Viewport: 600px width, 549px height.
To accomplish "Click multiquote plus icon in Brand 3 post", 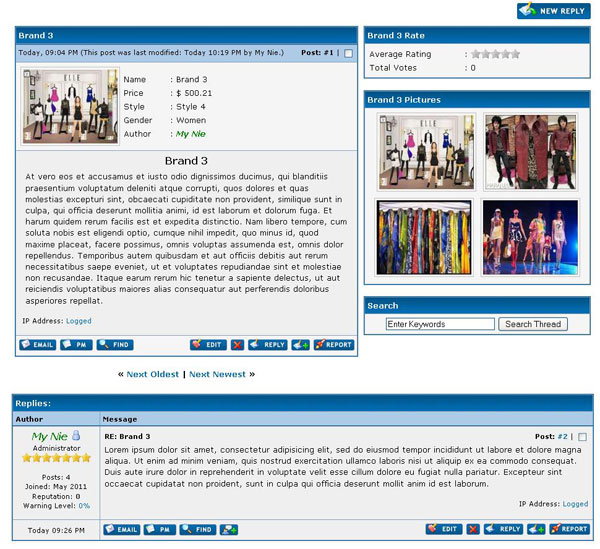I will pos(301,345).
